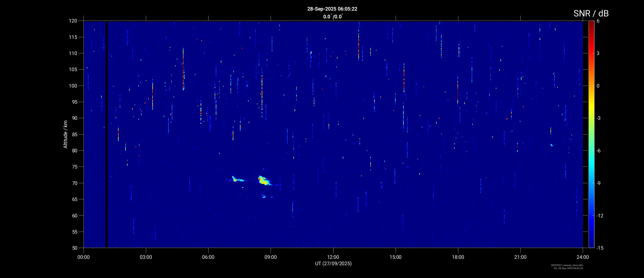Click the 18:00 time tick label

coord(458,257)
